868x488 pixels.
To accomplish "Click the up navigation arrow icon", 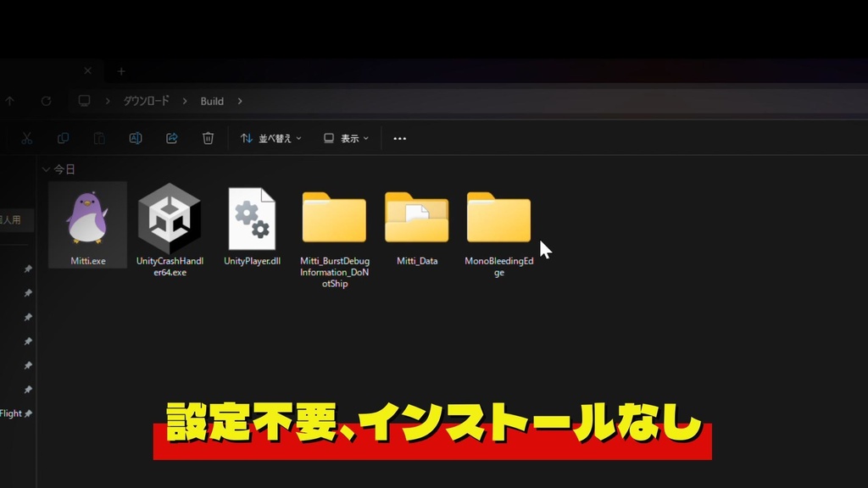I will [9, 101].
